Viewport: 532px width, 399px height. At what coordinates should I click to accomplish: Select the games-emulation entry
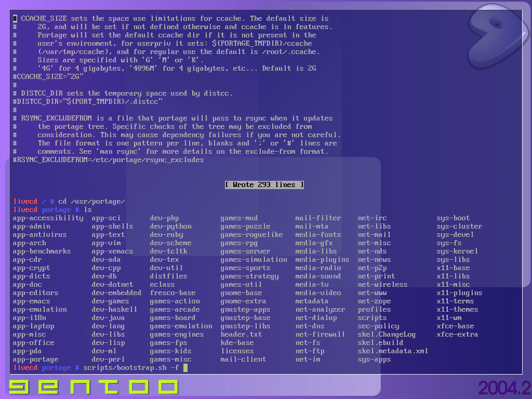(181, 326)
